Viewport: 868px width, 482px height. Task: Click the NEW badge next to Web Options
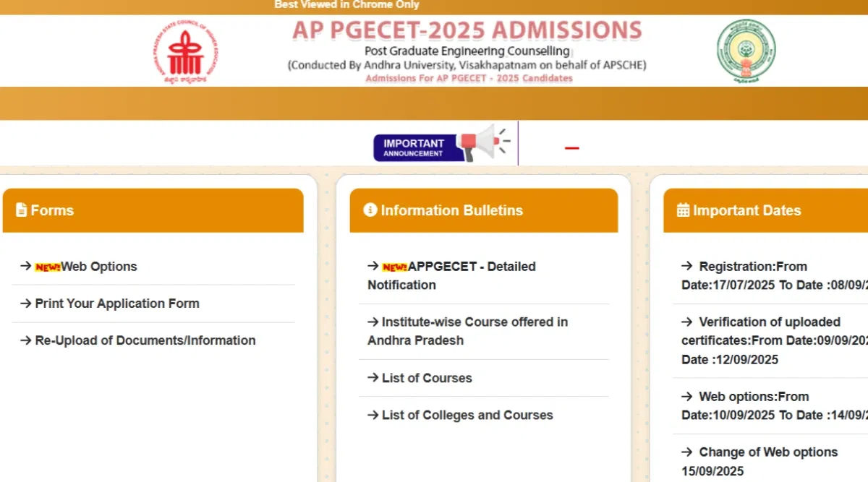pos(48,267)
